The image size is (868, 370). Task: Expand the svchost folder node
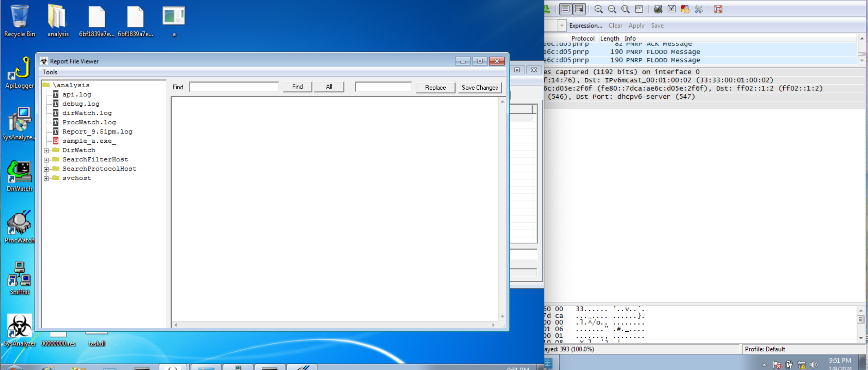click(x=46, y=179)
